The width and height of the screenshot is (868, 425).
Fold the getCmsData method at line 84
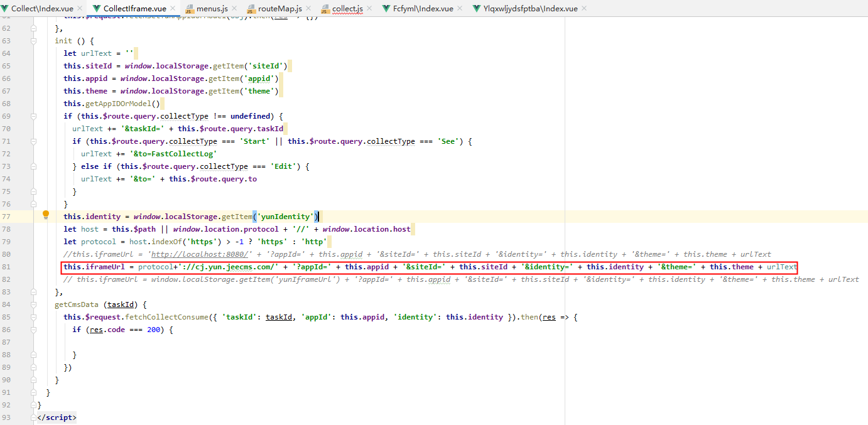[x=33, y=304]
